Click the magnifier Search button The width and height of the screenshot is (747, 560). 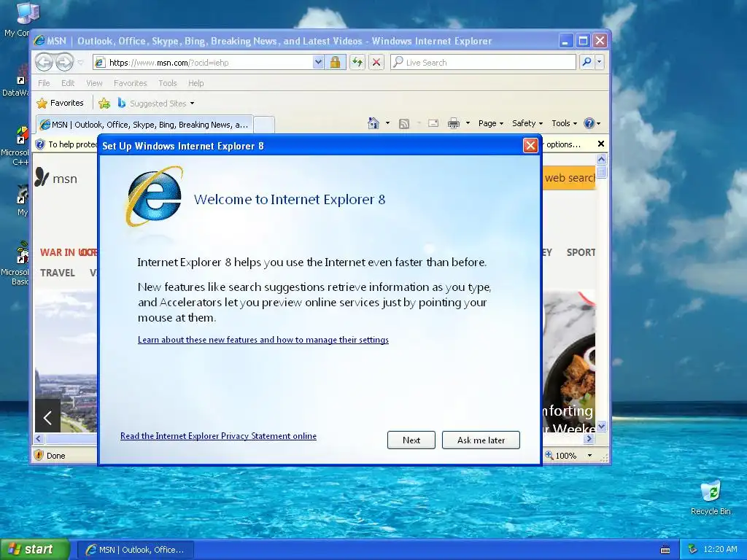587,62
